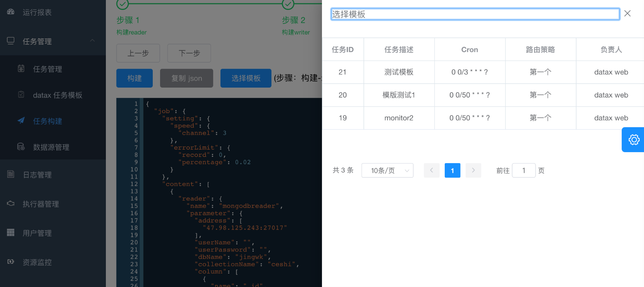
Task: Select page 1 in pagination
Action: (x=452, y=170)
